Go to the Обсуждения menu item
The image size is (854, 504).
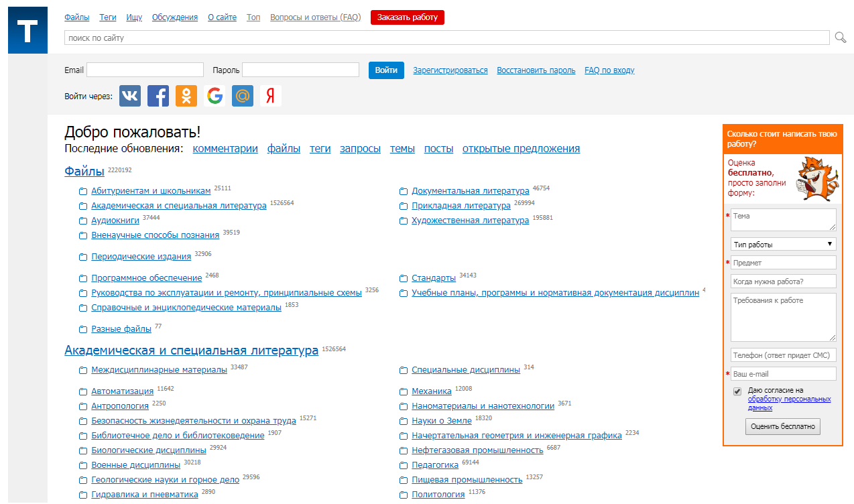point(175,17)
